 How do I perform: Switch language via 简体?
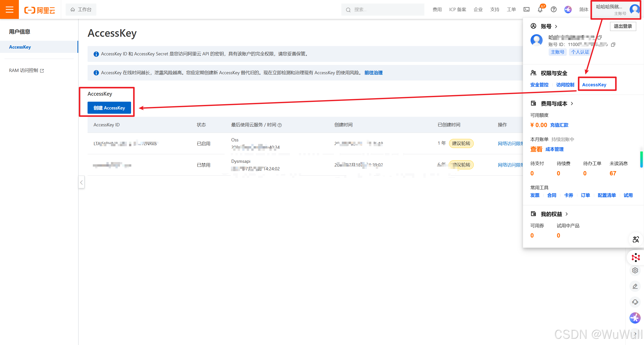(584, 10)
